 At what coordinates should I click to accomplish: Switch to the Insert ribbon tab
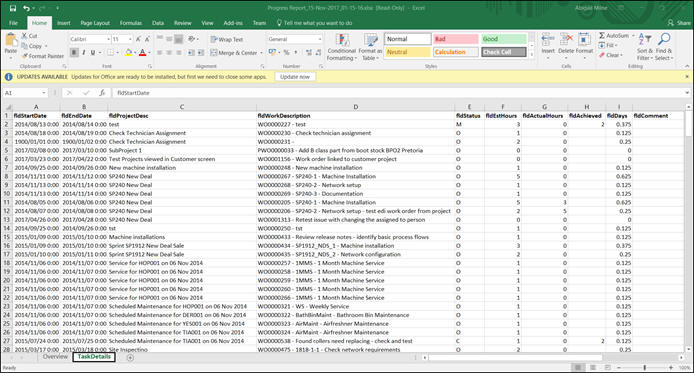[x=64, y=23]
